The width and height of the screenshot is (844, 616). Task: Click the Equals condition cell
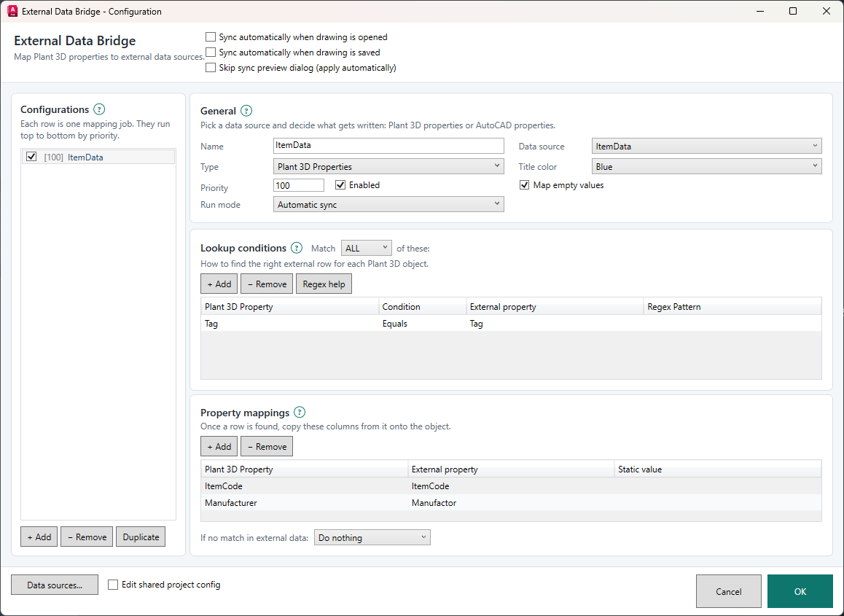point(423,324)
